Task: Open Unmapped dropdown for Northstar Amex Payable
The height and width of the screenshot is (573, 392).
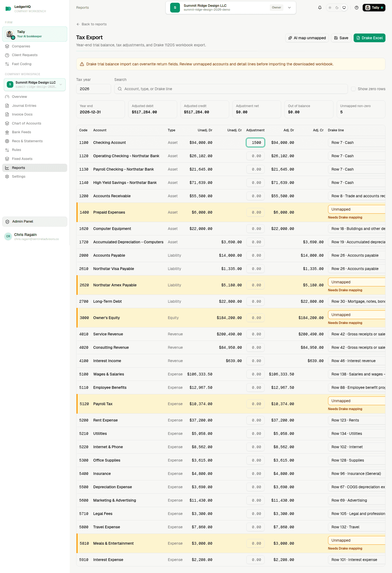Action: [357, 282]
